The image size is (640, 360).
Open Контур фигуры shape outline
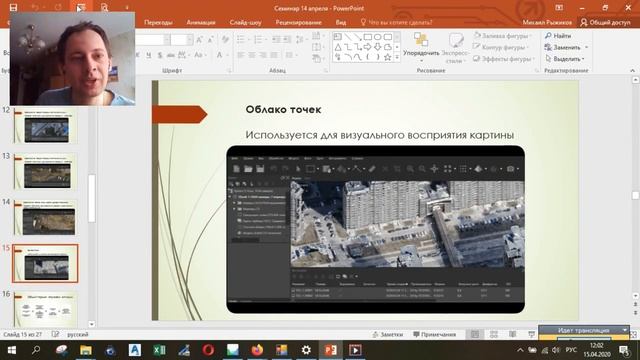(501, 47)
